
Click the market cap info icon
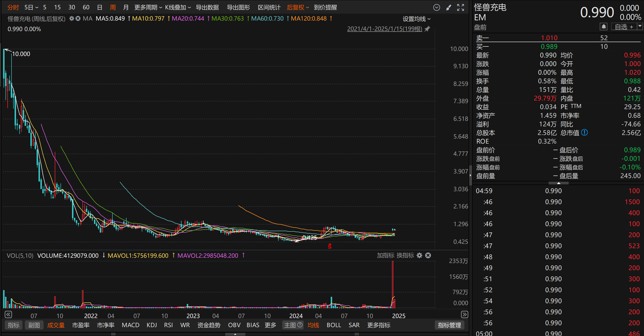(584, 132)
